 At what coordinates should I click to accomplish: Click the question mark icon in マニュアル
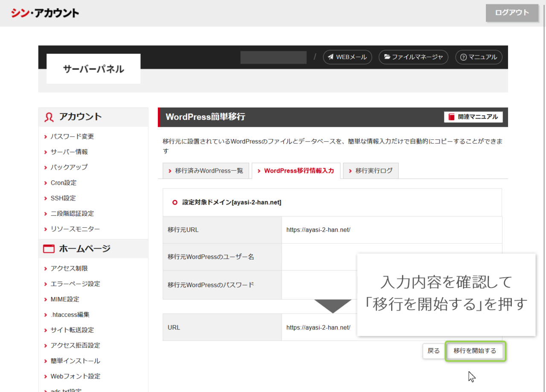[x=464, y=57]
